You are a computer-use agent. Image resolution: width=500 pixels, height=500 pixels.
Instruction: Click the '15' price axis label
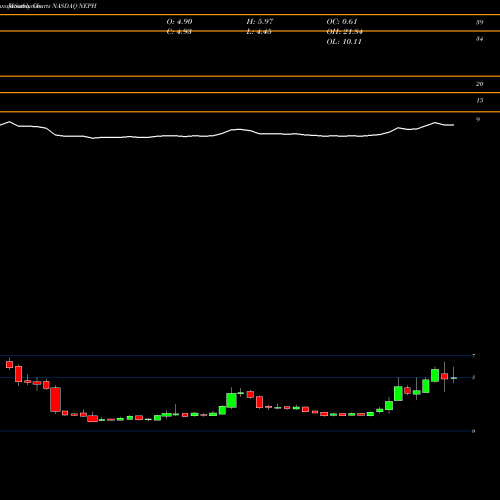[x=479, y=100]
